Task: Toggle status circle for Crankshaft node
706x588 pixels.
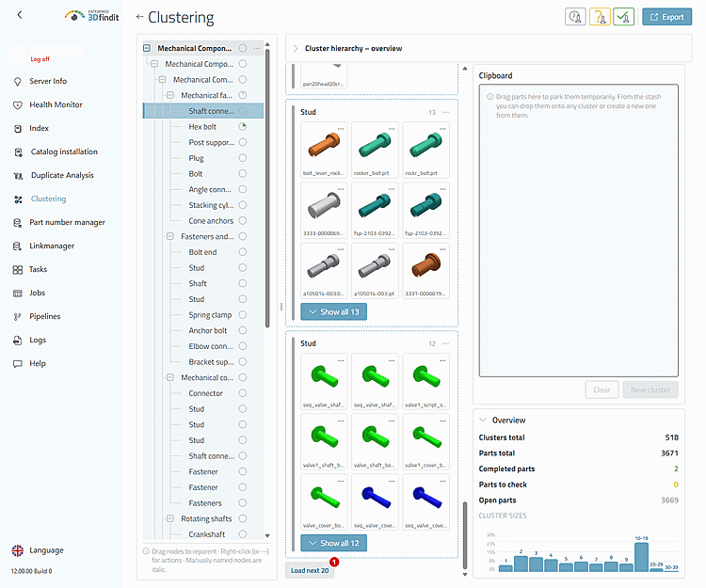Action: (243, 534)
